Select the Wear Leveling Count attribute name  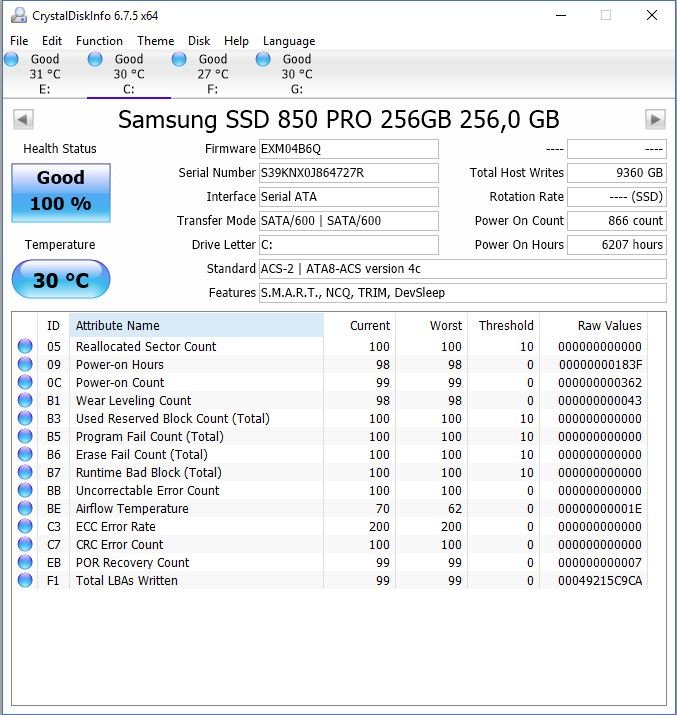(x=134, y=400)
